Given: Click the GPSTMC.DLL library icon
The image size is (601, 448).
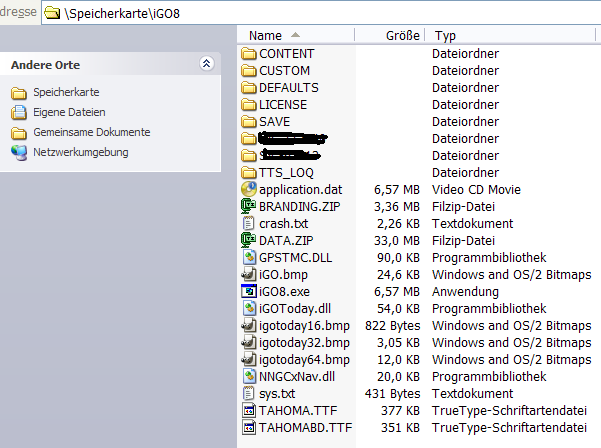Looking at the screenshot, I should click(x=249, y=257).
